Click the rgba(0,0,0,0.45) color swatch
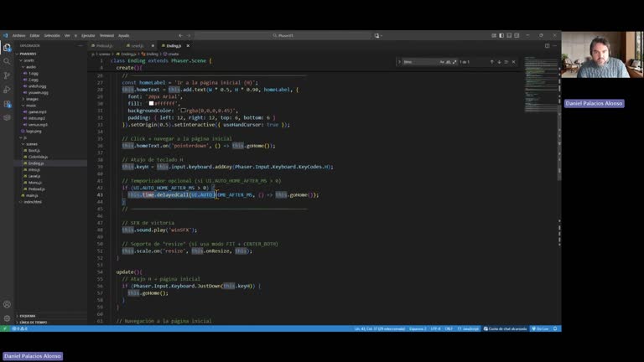 pyautogui.click(x=183, y=111)
